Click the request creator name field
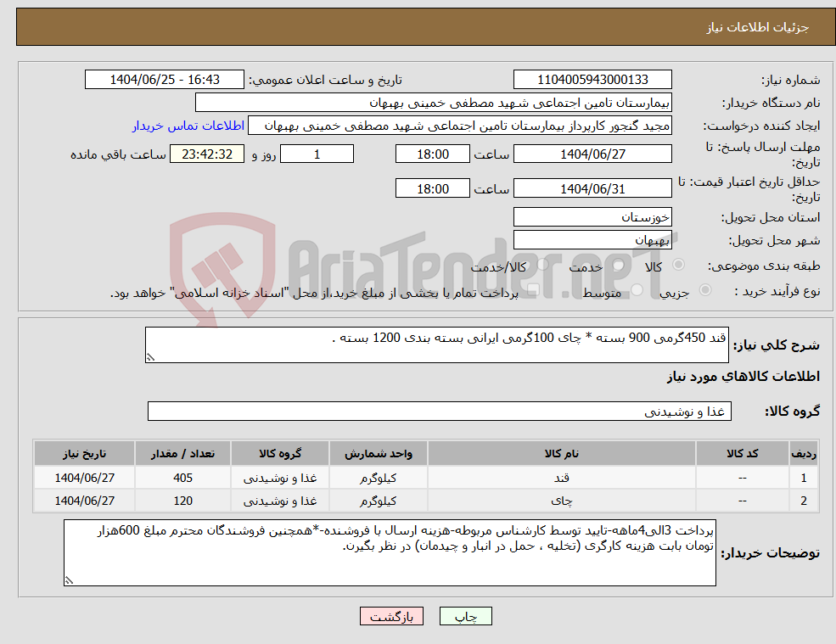 pos(459,126)
